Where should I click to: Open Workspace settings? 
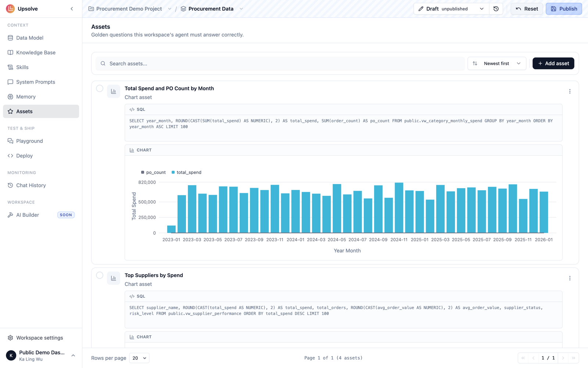[41, 338]
